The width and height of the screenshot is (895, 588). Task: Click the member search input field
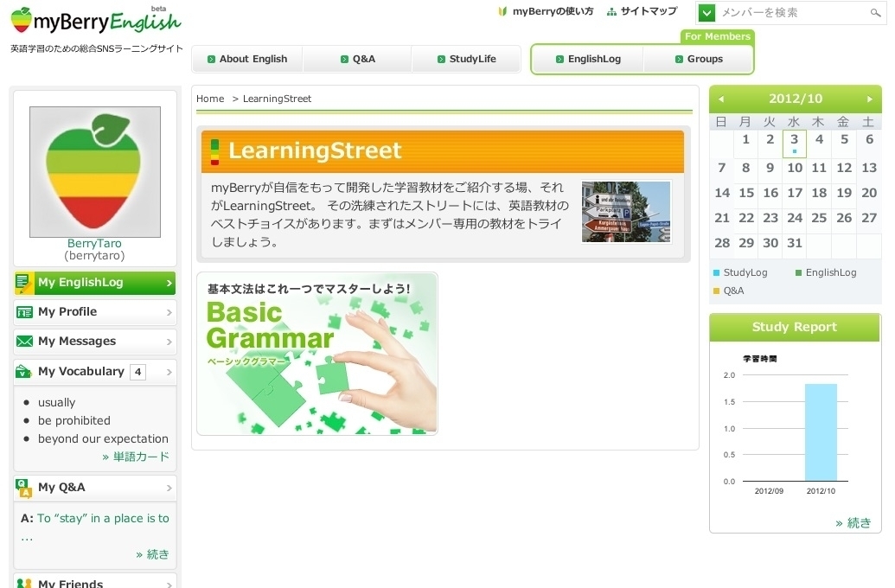pyautogui.click(x=794, y=13)
